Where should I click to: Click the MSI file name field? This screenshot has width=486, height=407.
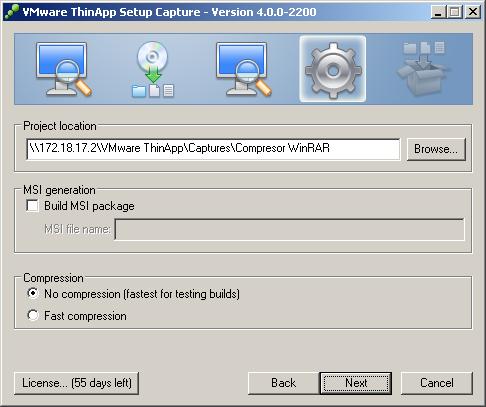[x=289, y=229]
